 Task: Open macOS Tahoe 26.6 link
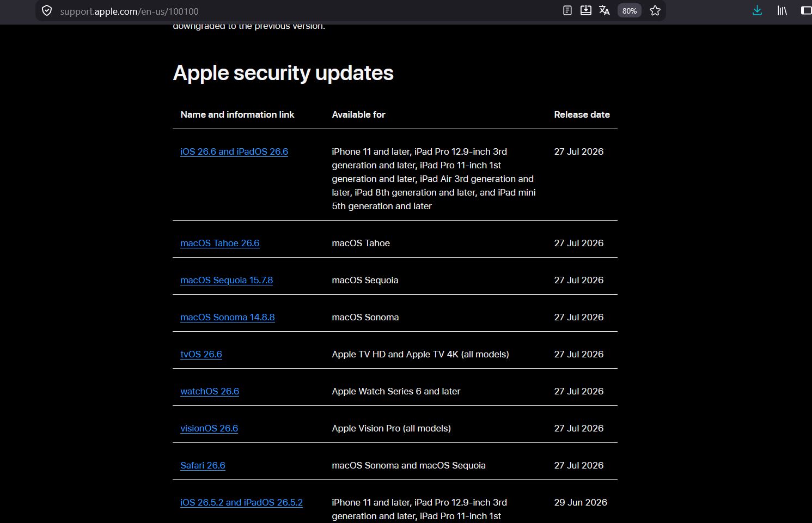tap(220, 244)
